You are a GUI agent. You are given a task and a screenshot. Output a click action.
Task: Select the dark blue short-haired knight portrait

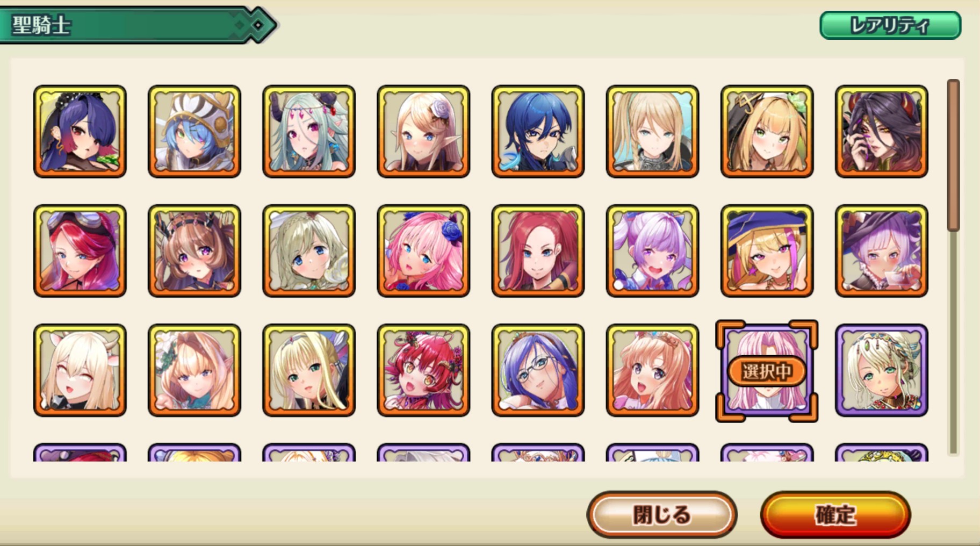[x=538, y=131]
